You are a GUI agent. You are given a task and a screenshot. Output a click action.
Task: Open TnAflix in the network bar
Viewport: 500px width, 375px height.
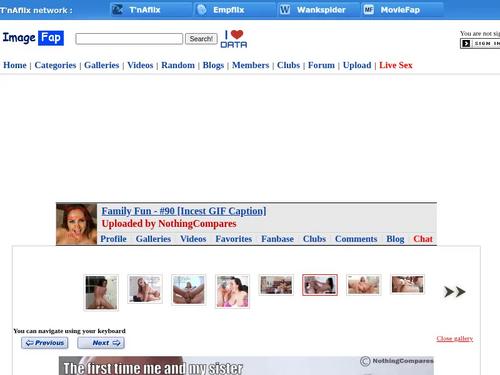[151, 10]
